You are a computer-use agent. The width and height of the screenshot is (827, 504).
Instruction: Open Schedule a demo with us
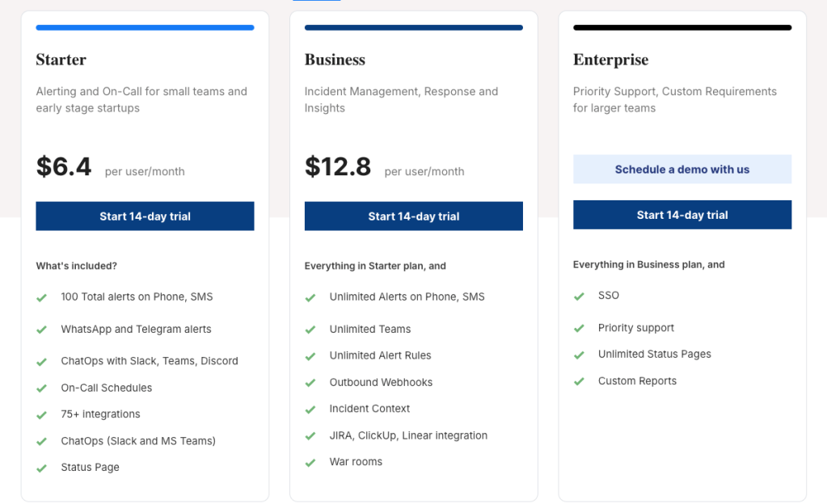(x=681, y=169)
